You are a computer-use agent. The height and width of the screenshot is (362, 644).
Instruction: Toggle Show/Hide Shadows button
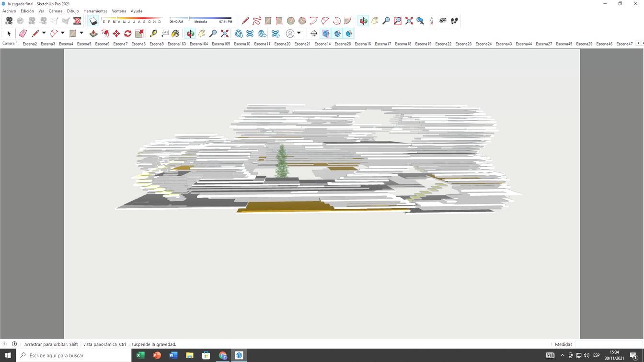click(93, 21)
